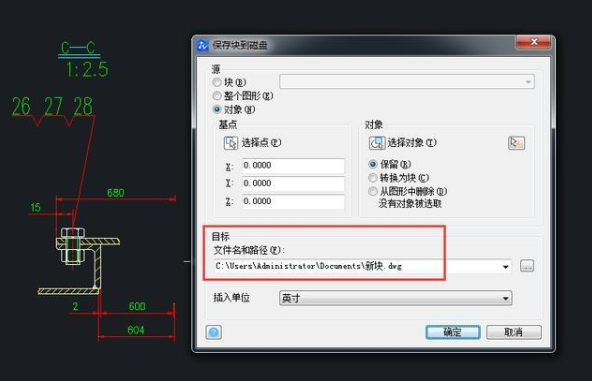Click the Z coordinate input field
The width and height of the screenshot is (592, 381).
tap(293, 201)
